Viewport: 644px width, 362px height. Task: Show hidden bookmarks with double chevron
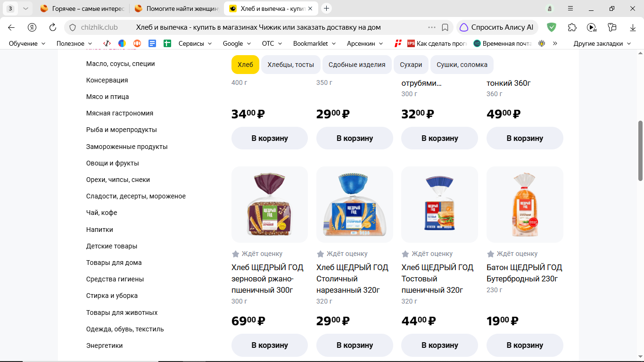tap(555, 43)
